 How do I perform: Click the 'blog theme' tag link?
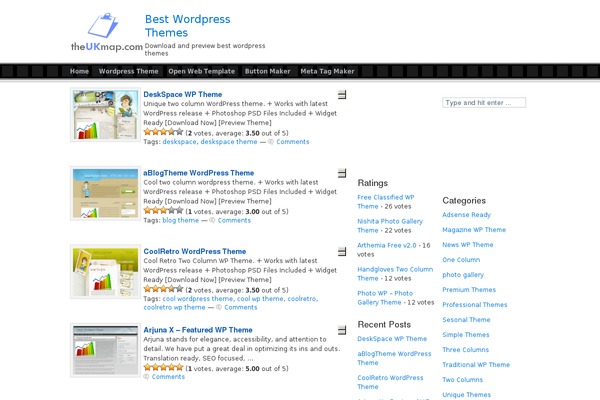[181, 220]
